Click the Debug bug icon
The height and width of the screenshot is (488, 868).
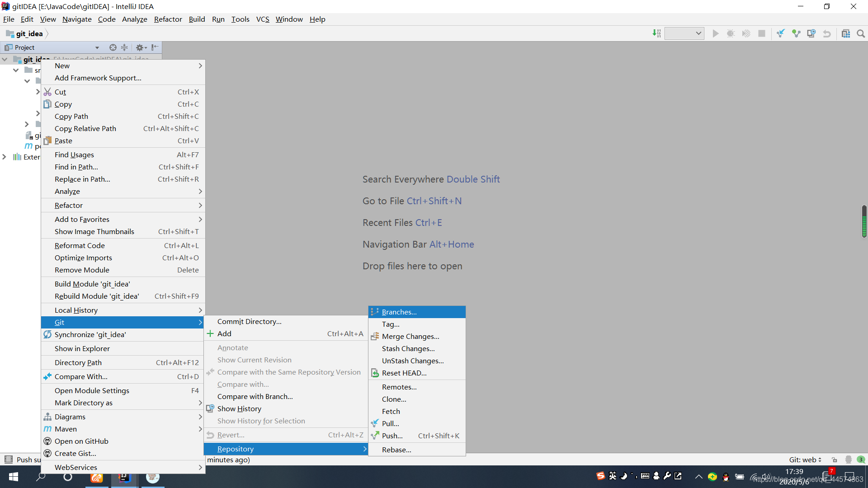[731, 33]
